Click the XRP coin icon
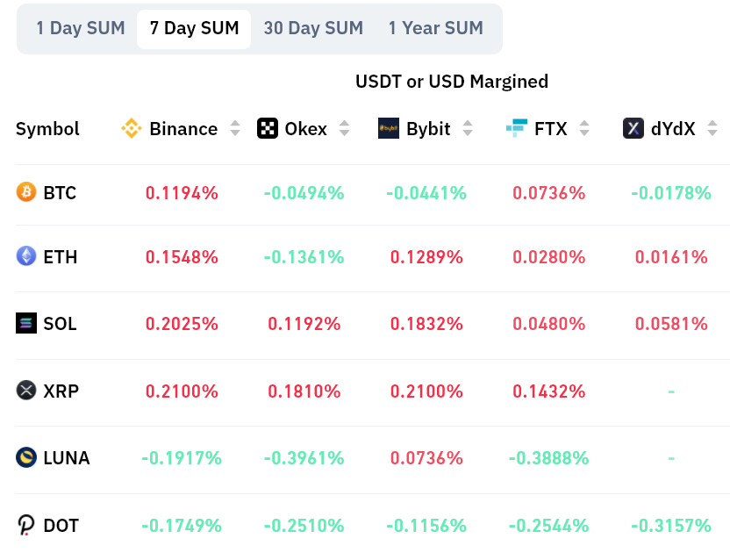Image resolution: width=730 pixels, height=560 pixels. tap(27, 391)
